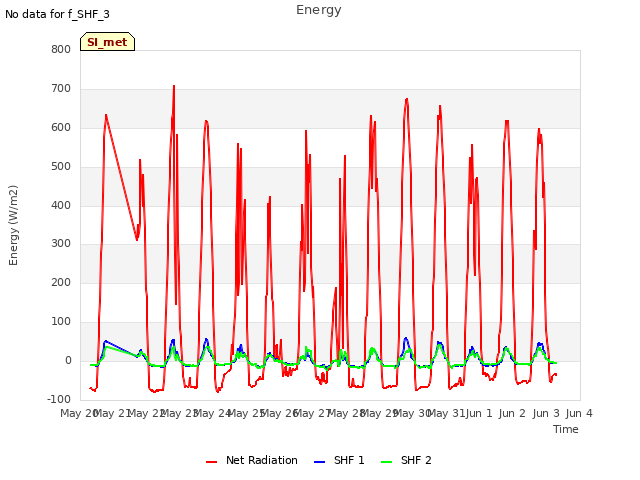Click the -100 y-axis tick label
The height and width of the screenshot is (480, 640).
(x=59, y=399)
